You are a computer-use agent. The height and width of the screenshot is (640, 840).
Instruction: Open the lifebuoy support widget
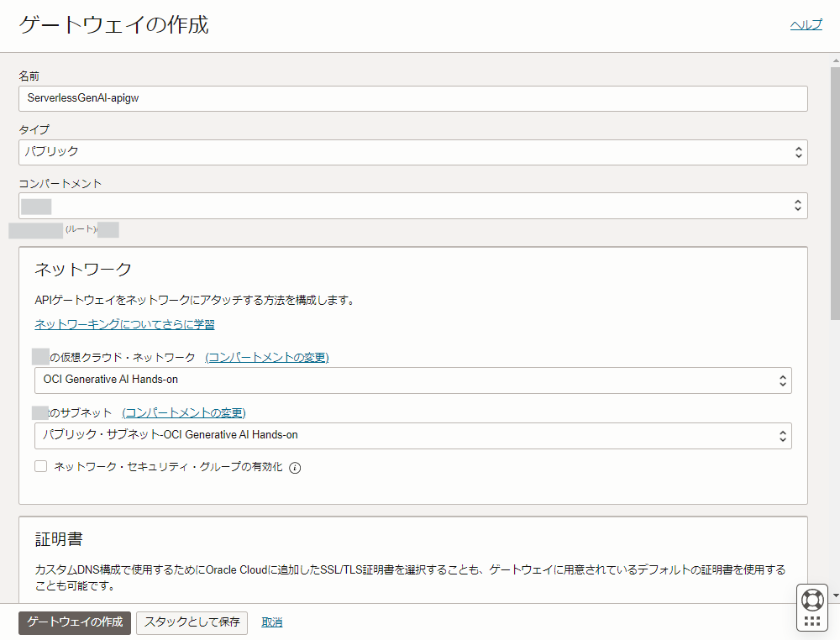[812, 600]
